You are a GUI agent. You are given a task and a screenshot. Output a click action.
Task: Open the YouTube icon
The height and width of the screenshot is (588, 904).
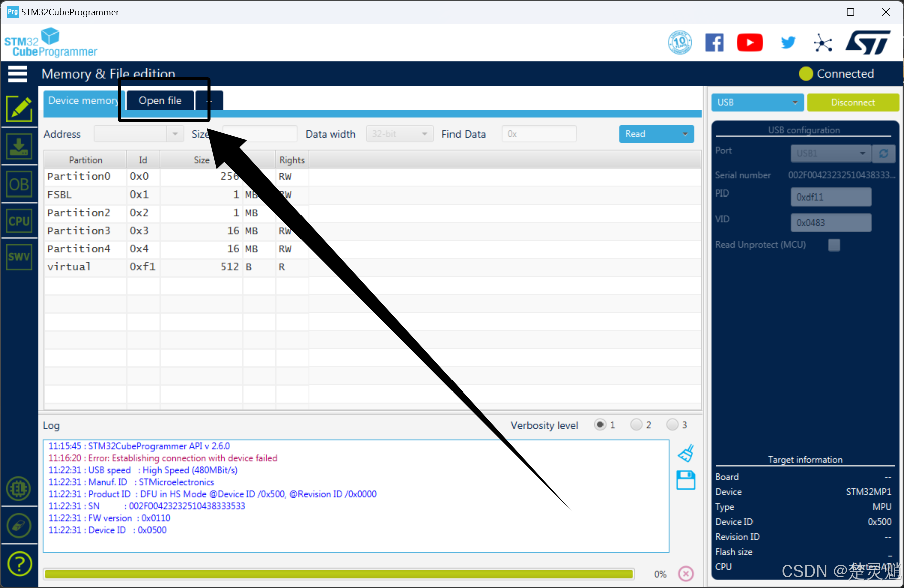coord(750,43)
